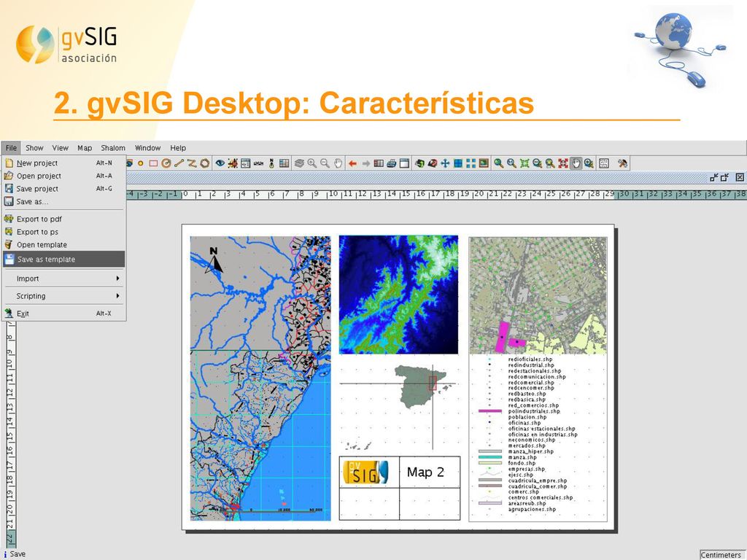Open the Help menu
747x560 pixels.
point(178,147)
